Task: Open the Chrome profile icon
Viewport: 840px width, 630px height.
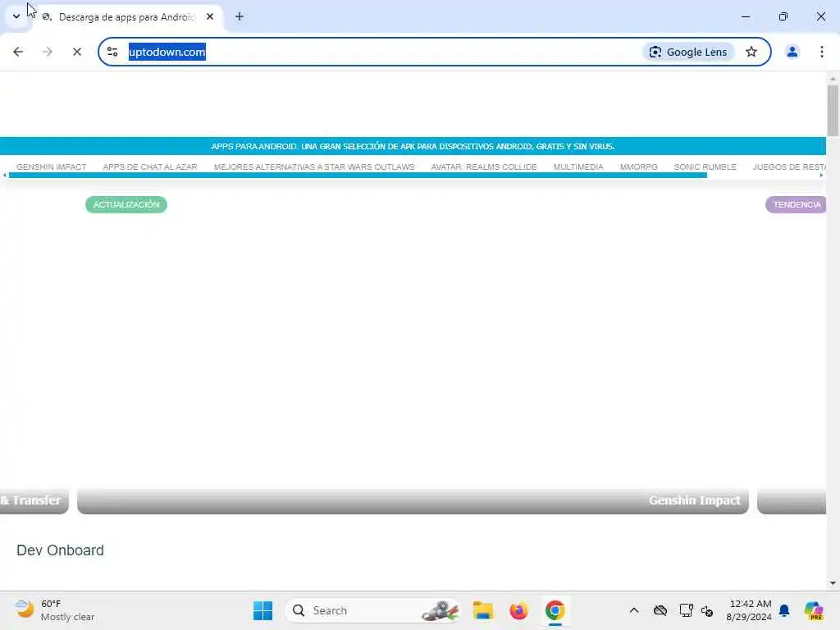Action: point(792,52)
